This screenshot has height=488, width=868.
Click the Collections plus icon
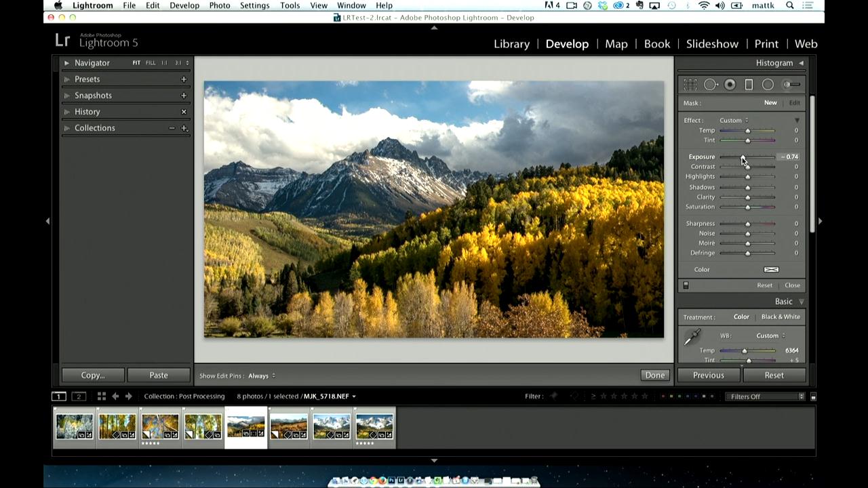click(184, 128)
